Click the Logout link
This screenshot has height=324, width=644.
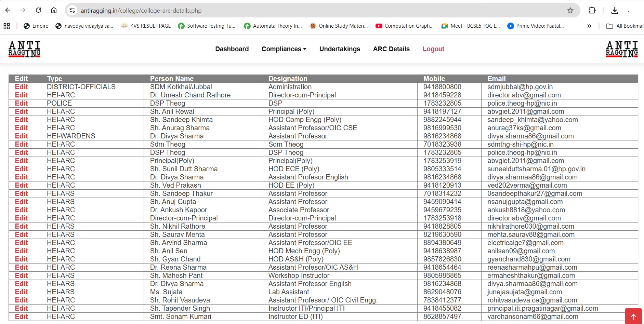[433, 49]
